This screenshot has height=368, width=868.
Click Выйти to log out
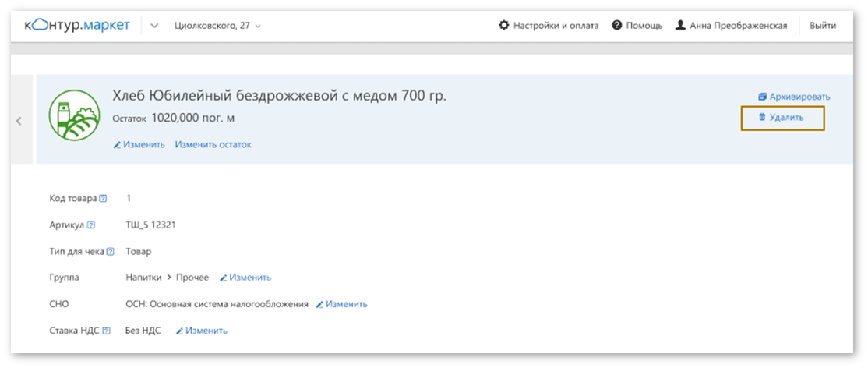coord(822,26)
